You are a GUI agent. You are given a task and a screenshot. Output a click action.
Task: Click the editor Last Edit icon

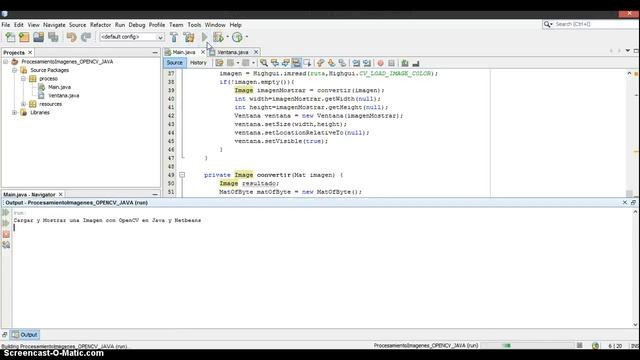click(x=219, y=63)
